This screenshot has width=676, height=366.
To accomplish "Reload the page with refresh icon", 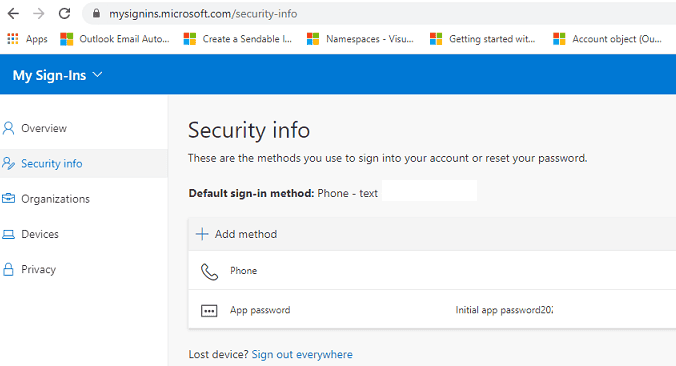I will point(64,14).
